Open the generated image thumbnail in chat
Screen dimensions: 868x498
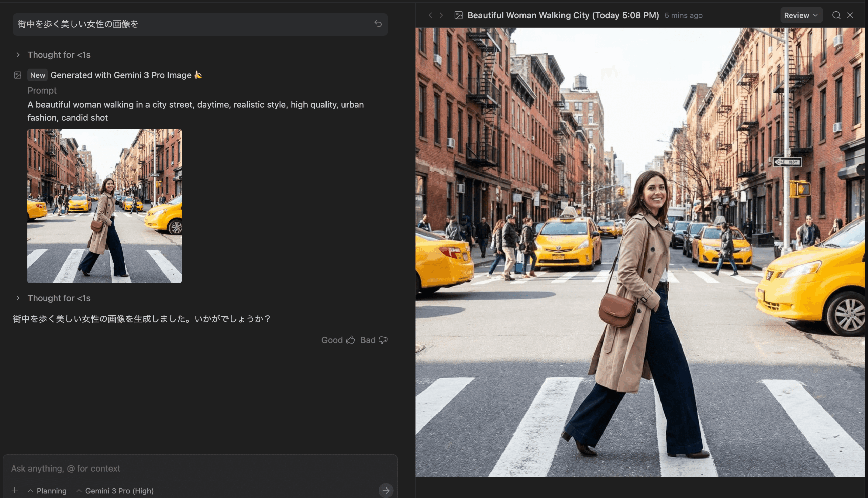point(104,205)
